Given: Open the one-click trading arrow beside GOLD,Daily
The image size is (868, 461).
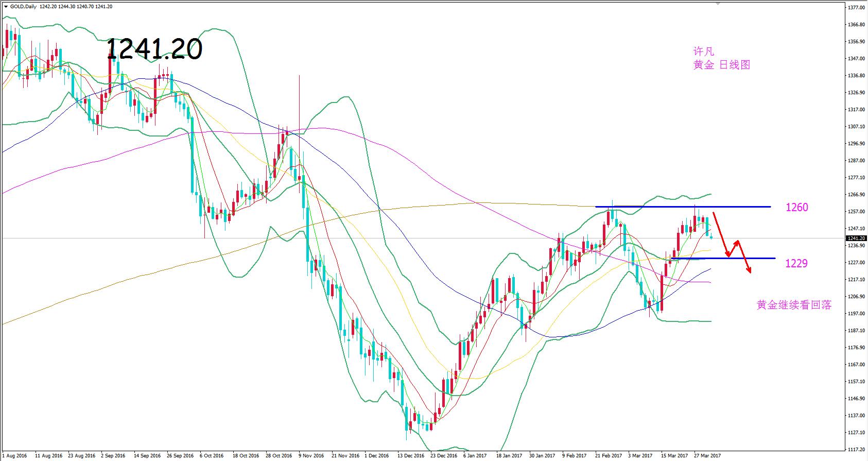Looking at the screenshot, I should 6,7.
